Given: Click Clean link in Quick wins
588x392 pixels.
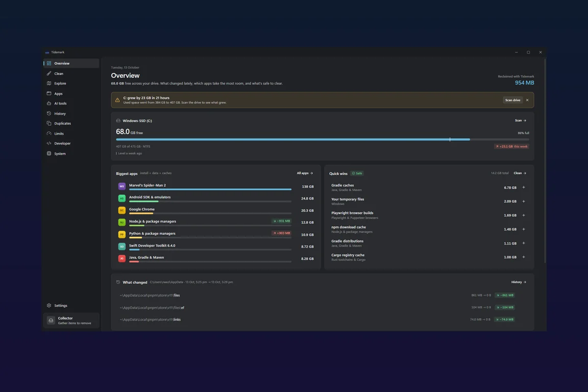Looking at the screenshot, I should click(x=520, y=174).
